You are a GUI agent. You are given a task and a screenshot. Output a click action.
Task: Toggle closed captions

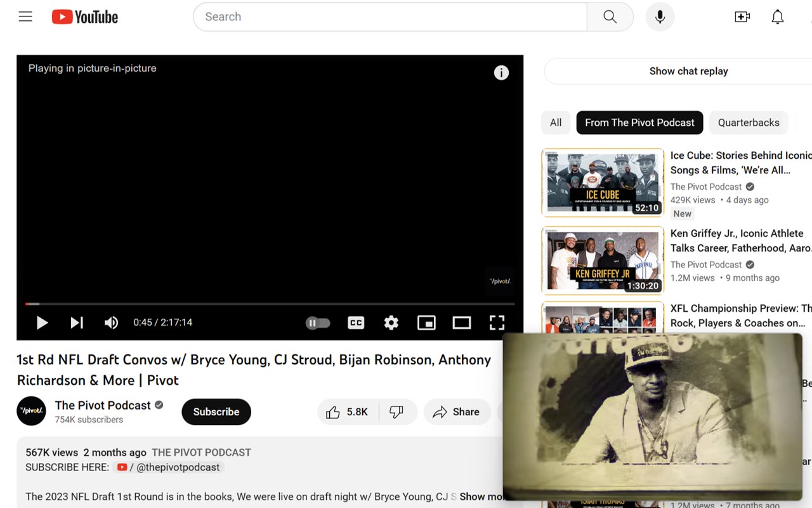point(356,323)
